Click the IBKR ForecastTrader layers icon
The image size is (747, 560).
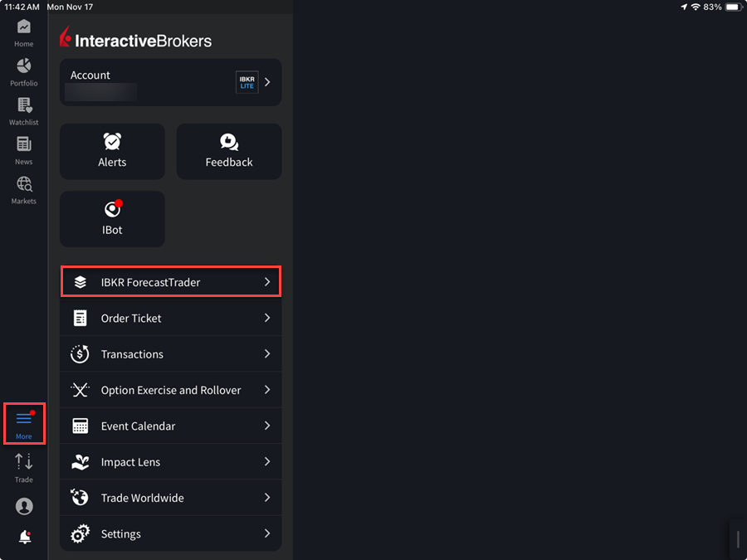tap(80, 282)
